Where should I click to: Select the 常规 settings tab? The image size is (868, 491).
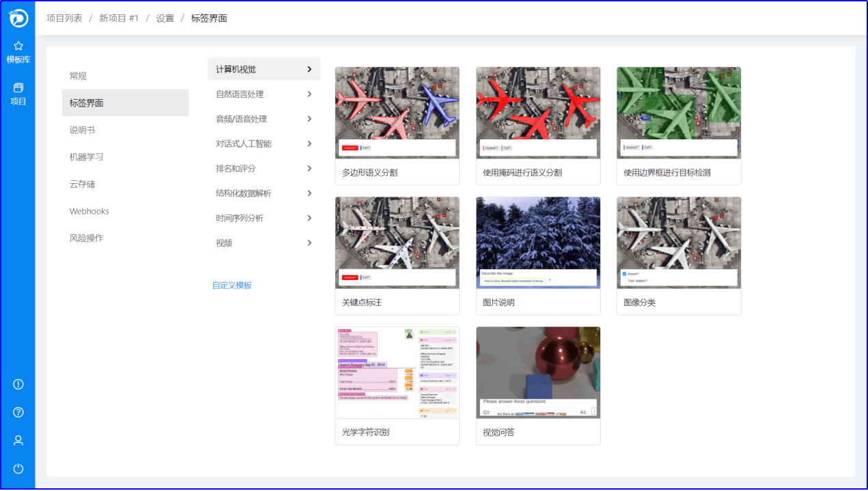pos(125,76)
